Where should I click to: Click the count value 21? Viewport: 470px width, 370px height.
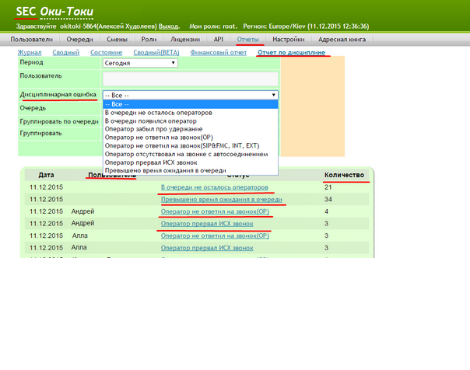point(328,187)
